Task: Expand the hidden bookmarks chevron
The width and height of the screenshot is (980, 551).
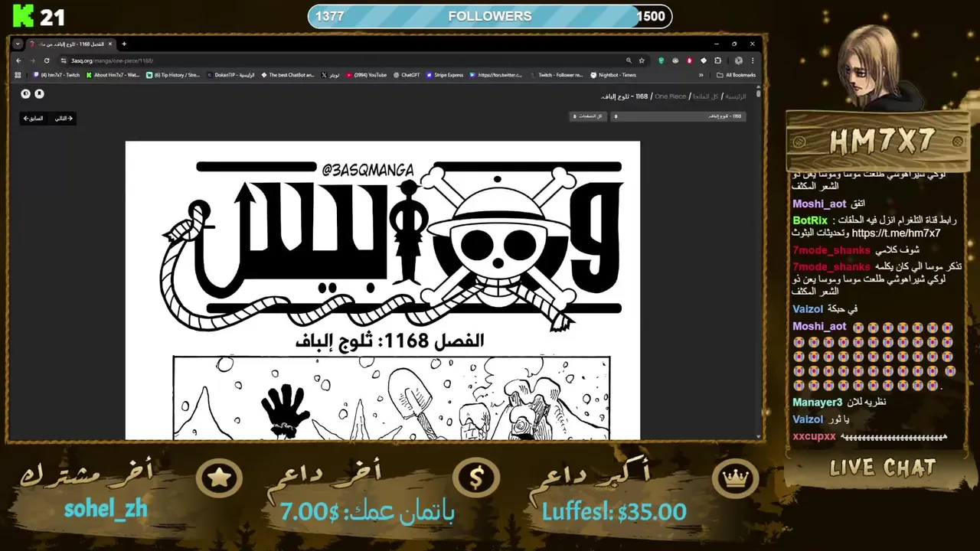Action: pos(701,75)
